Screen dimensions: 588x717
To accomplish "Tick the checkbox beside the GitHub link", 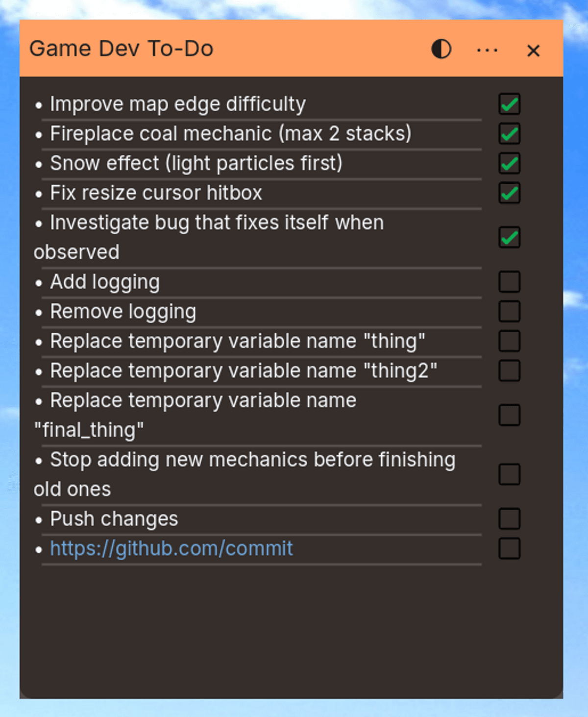I will 509,548.
